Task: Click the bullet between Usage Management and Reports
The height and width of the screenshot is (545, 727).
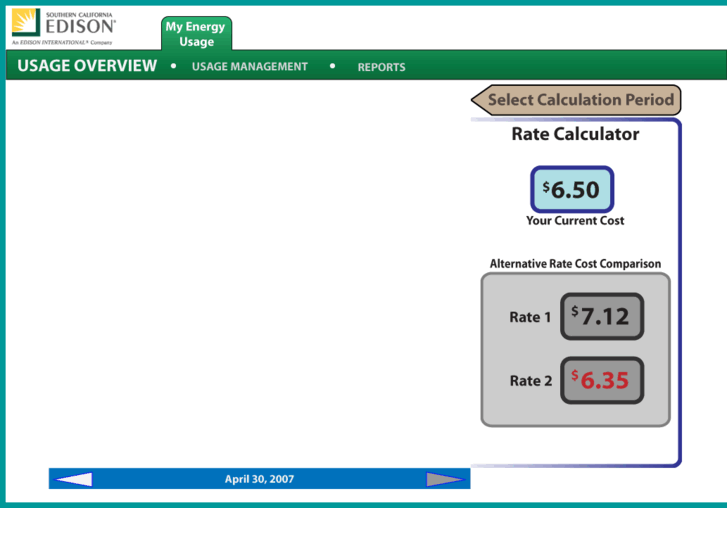Action: 332,66
